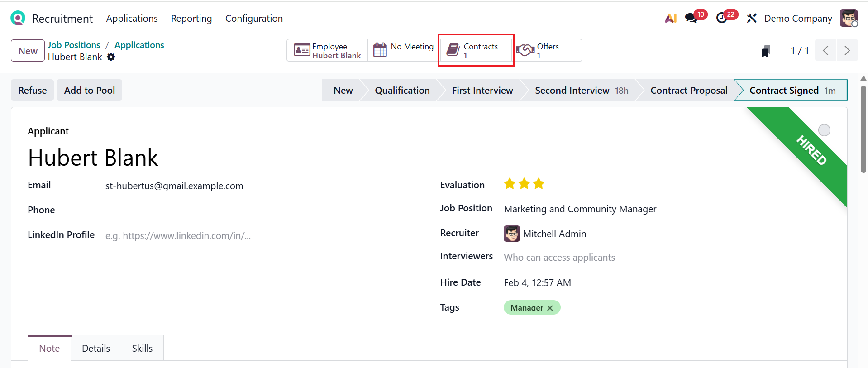
Task: Click the bookmark icon near the pager
Action: click(x=766, y=51)
